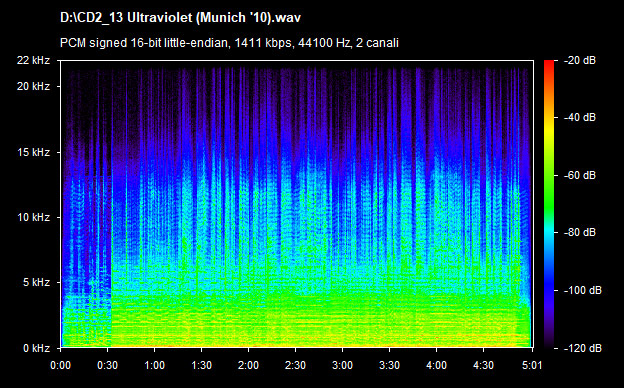Select the 3:30 time marker
The height and width of the screenshot is (388, 624).
[x=389, y=365]
